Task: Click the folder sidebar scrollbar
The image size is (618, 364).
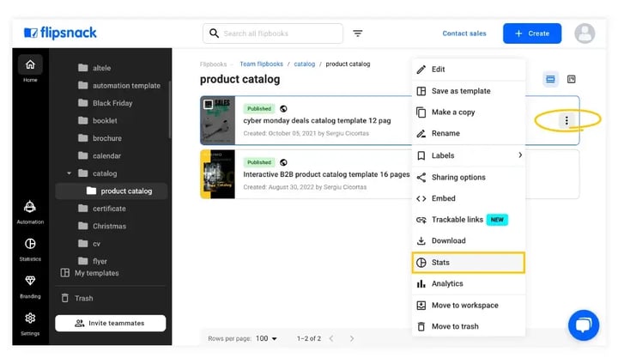Action: coord(169,109)
